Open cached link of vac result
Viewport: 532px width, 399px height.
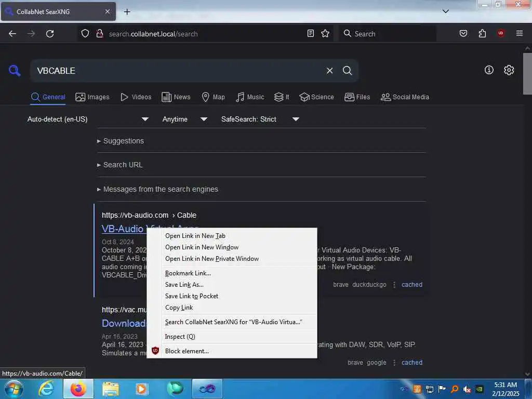pyautogui.click(x=412, y=363)
